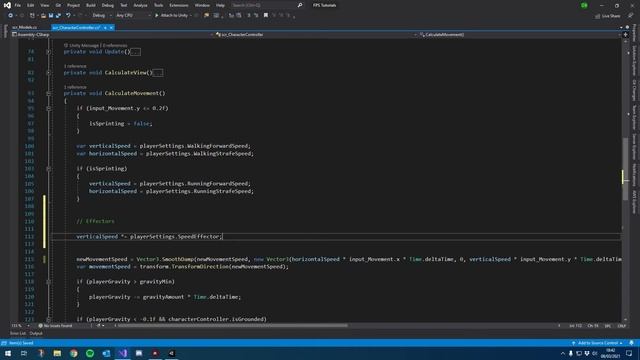640x360 pixels.
Task: Click the Navigate Backward toolbar icon
Action: (11, 16)
